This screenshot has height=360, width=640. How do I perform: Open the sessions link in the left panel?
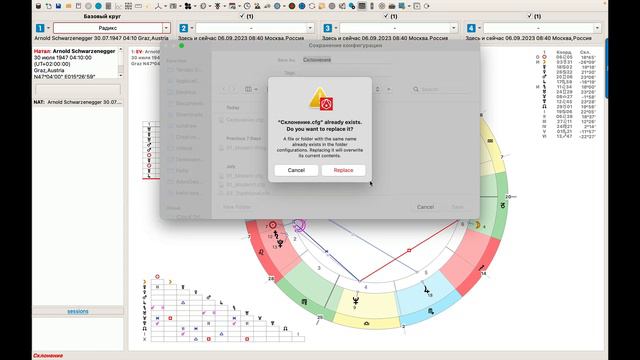(x=78, y=311)
